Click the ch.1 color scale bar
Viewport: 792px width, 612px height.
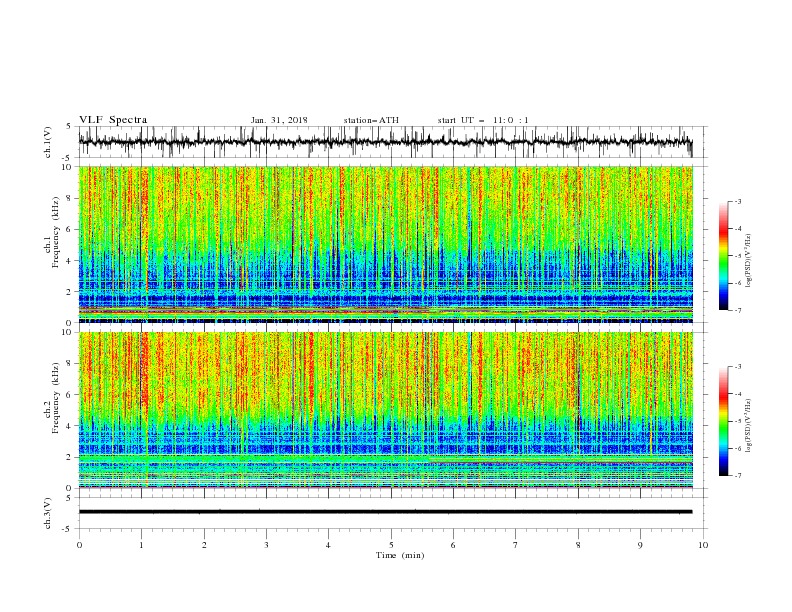click(x=724, y=255)
